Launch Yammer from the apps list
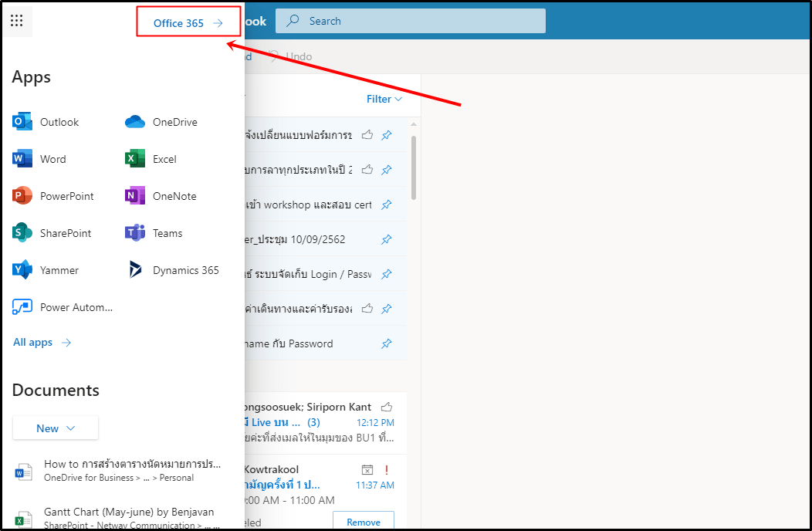This screenshot has height=531, width=812. point(46,270)
